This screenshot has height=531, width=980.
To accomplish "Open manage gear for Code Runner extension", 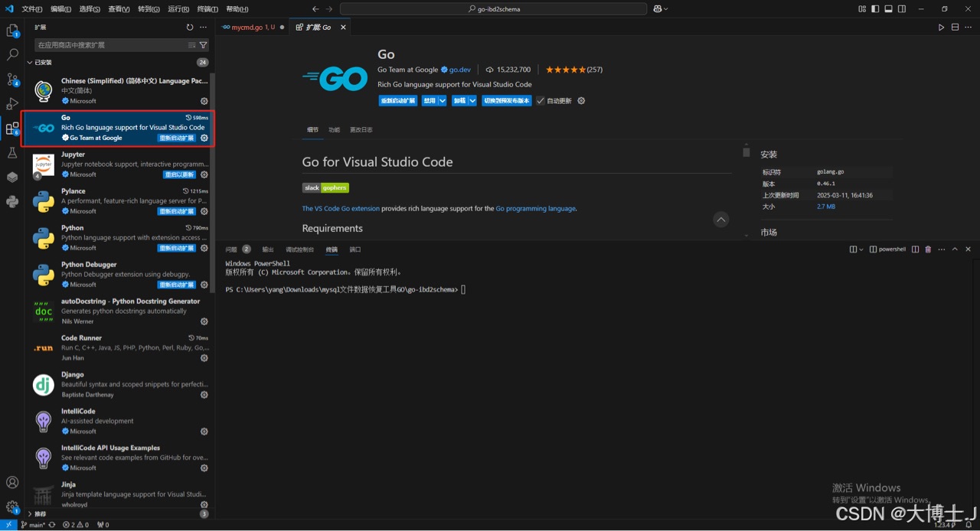I will (204, 358).
